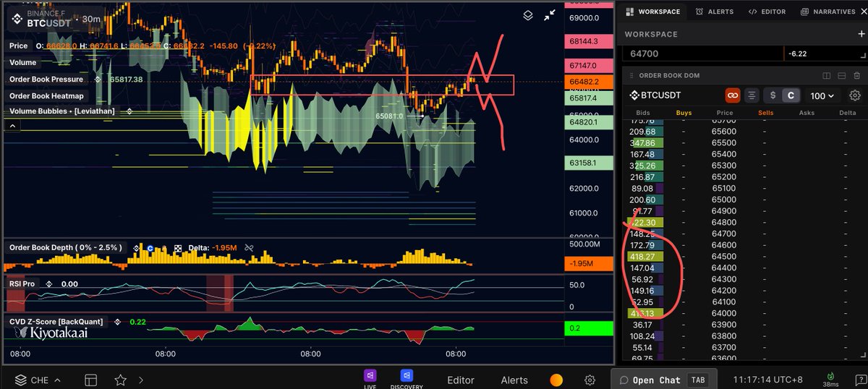Click the Bids column header
Screen dimensions: 868x389
click(x=642, y=113)
